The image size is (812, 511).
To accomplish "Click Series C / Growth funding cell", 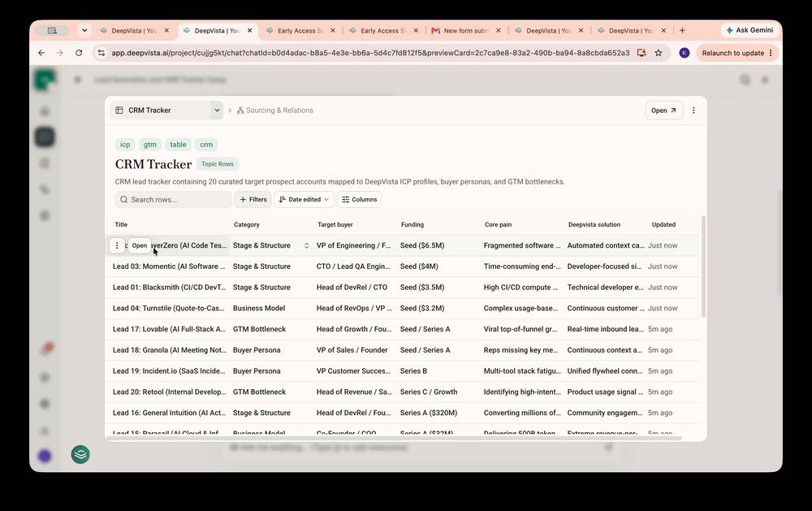I will pos(428,392).
